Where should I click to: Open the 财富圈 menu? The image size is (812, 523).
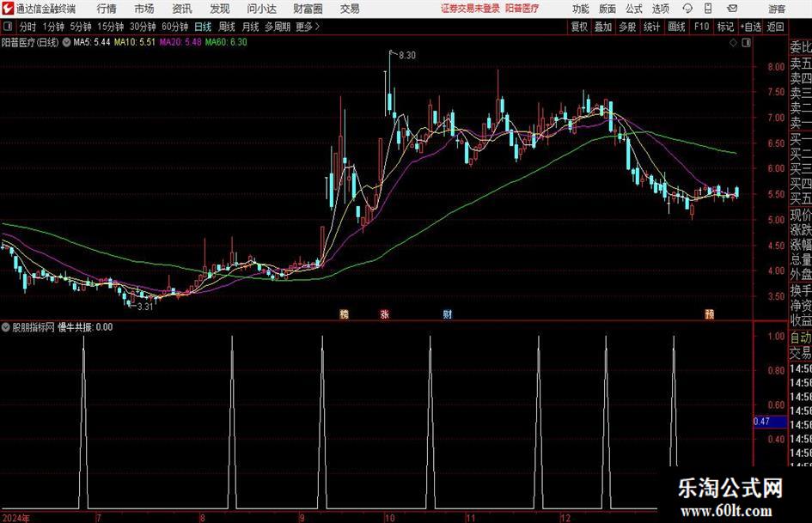click(308, 9)
